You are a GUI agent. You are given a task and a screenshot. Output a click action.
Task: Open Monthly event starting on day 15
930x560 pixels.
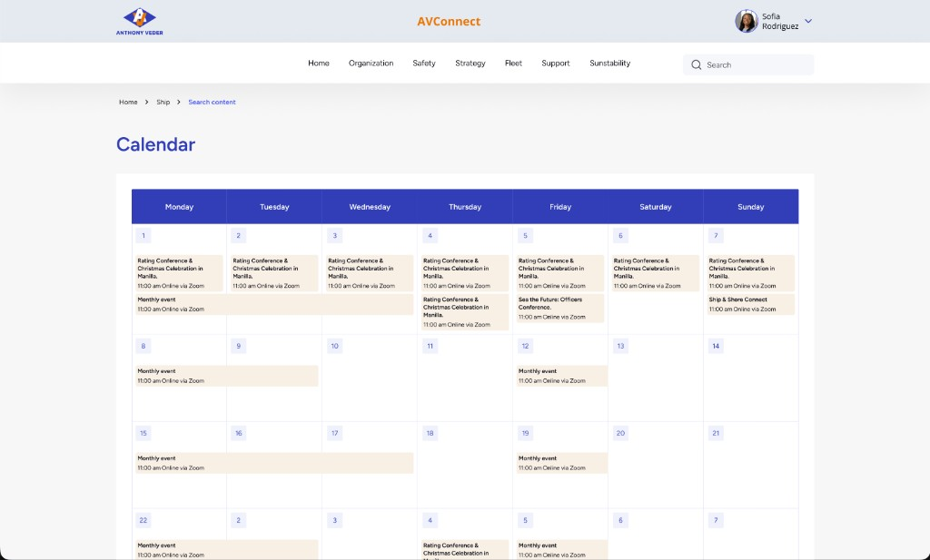pyautogui.click(x=274, y=463)
